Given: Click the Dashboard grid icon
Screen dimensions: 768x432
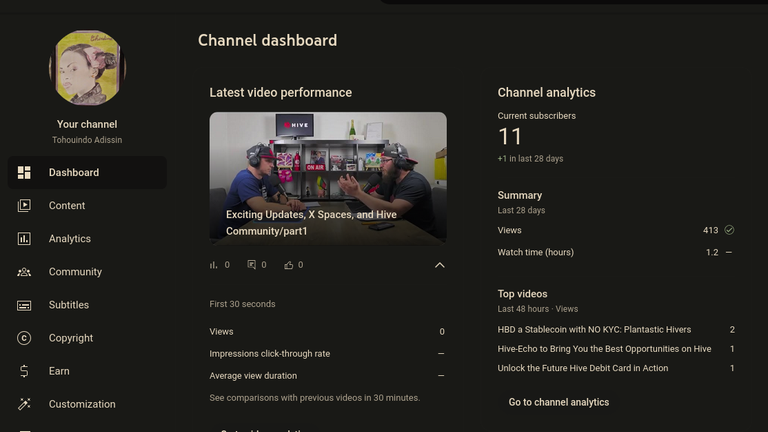Looking at the screenshot, I should (24, 172).
